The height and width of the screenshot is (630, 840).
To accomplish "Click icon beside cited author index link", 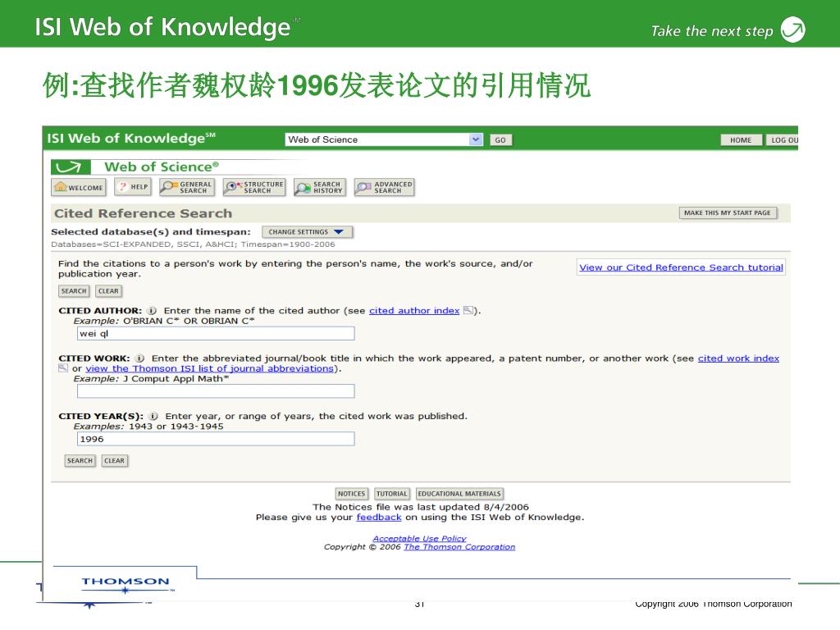I will (468, 311).
